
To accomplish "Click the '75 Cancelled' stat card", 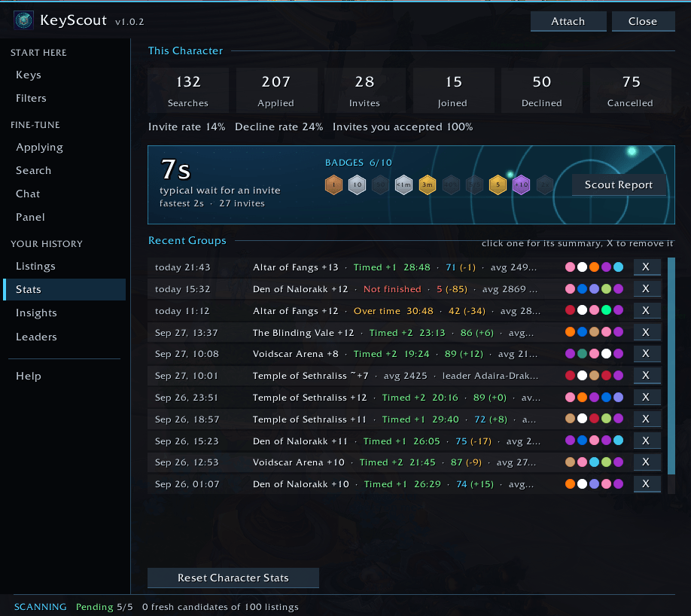I will [631, 91].
